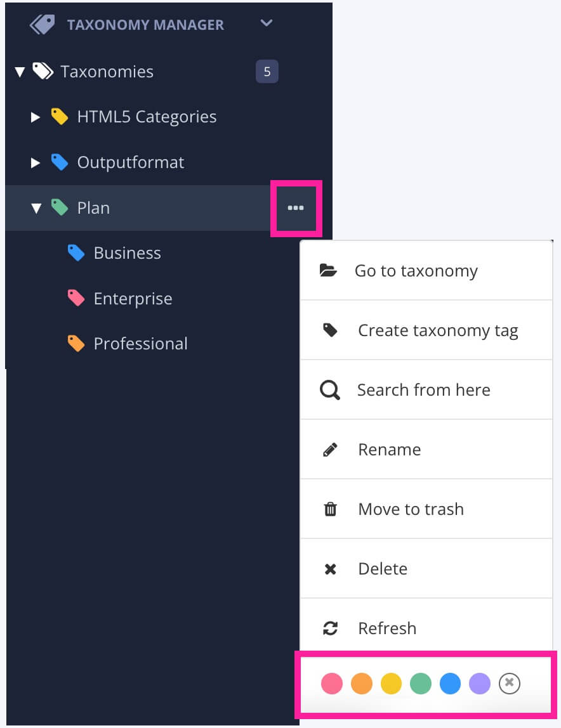Click Create taxonomy tag
The height and width of the screenshot is (728, 561).
click(438, 330)
